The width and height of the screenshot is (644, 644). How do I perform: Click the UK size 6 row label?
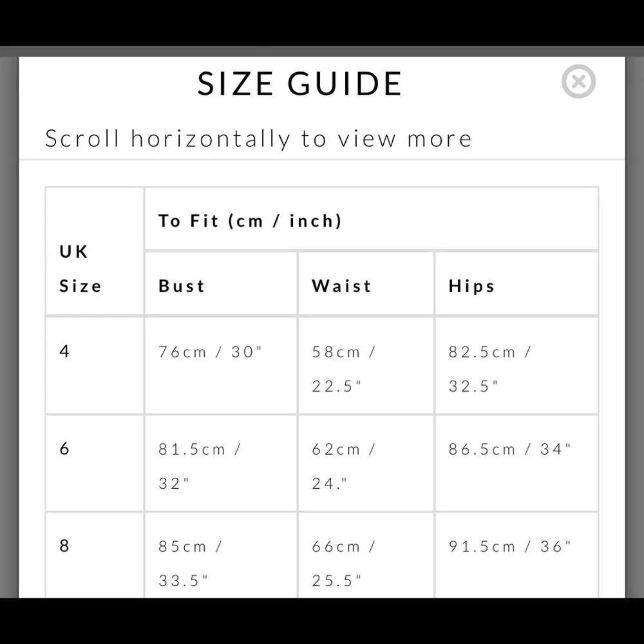point(64,448)
